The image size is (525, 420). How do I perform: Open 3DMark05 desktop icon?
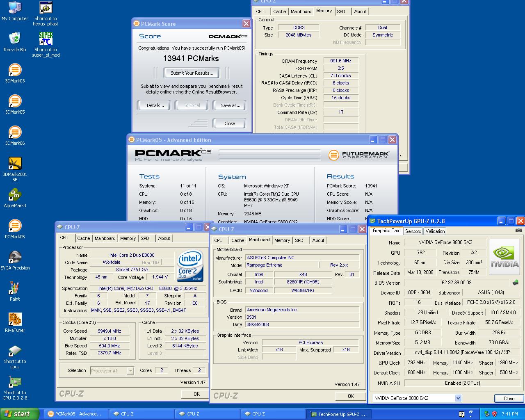[x=15, y=105]
